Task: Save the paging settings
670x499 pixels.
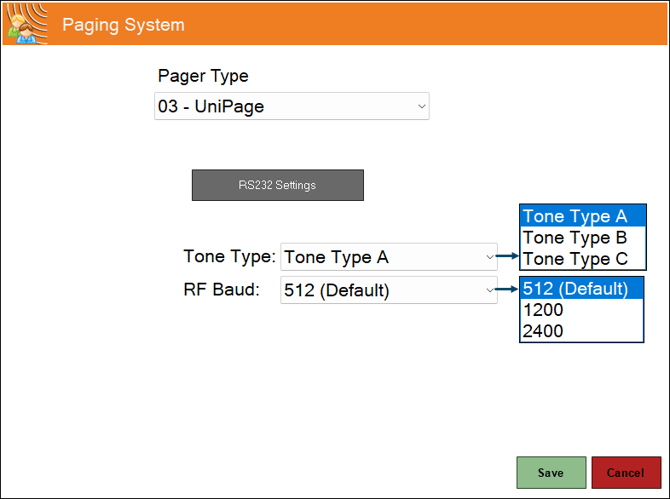Action: [551, 473]
